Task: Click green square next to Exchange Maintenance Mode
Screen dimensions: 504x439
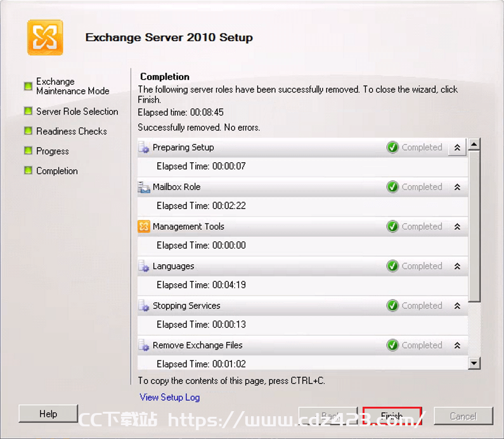Action: [29, 86]
